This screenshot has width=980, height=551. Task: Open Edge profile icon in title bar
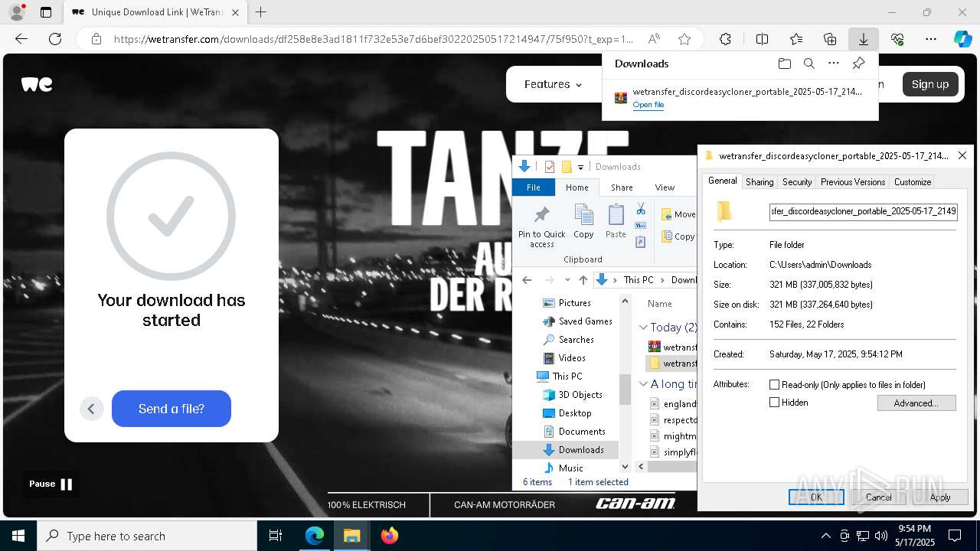click(17, 12)
